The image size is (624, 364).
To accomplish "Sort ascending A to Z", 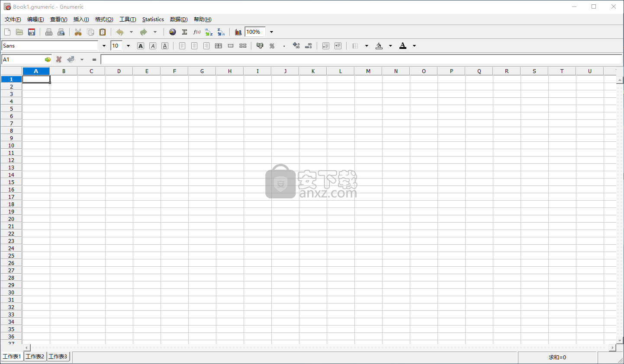I will [209, 32].
